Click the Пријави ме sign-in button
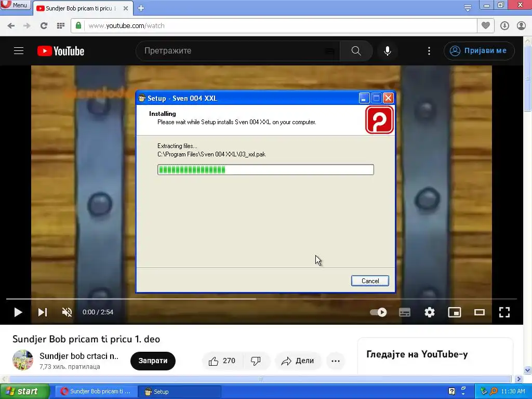Image resolution: width=532 pixels, height=399 pixels. point(479,51)
